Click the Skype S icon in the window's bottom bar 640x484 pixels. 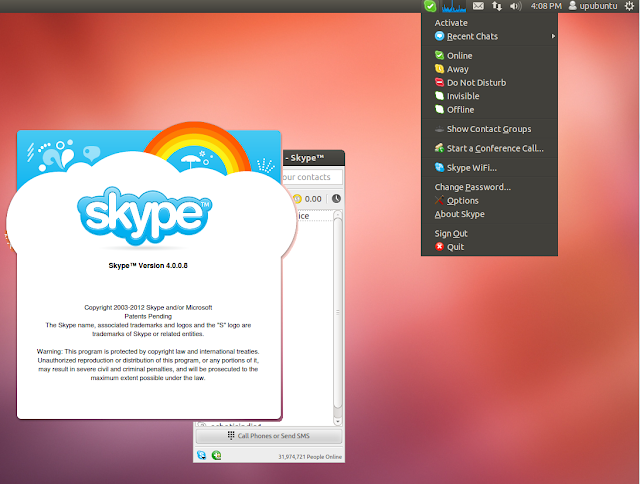click(x=202, y=455)
